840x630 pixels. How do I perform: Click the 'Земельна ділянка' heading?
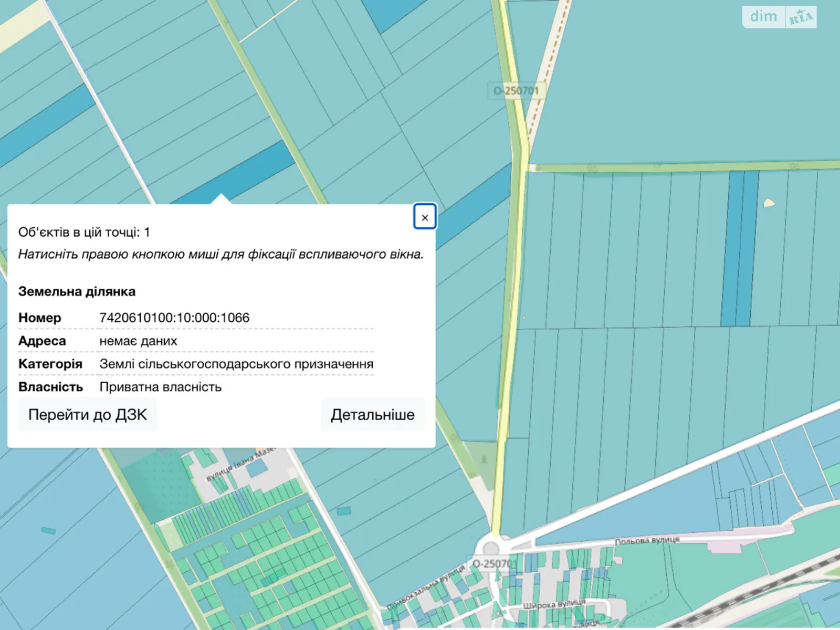point(77,291)
